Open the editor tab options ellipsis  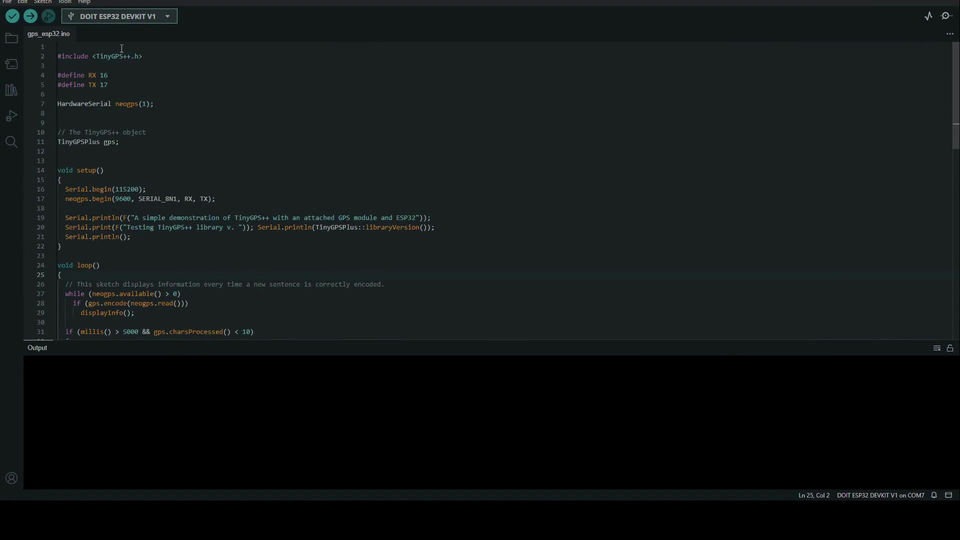[x=950, y=34]
